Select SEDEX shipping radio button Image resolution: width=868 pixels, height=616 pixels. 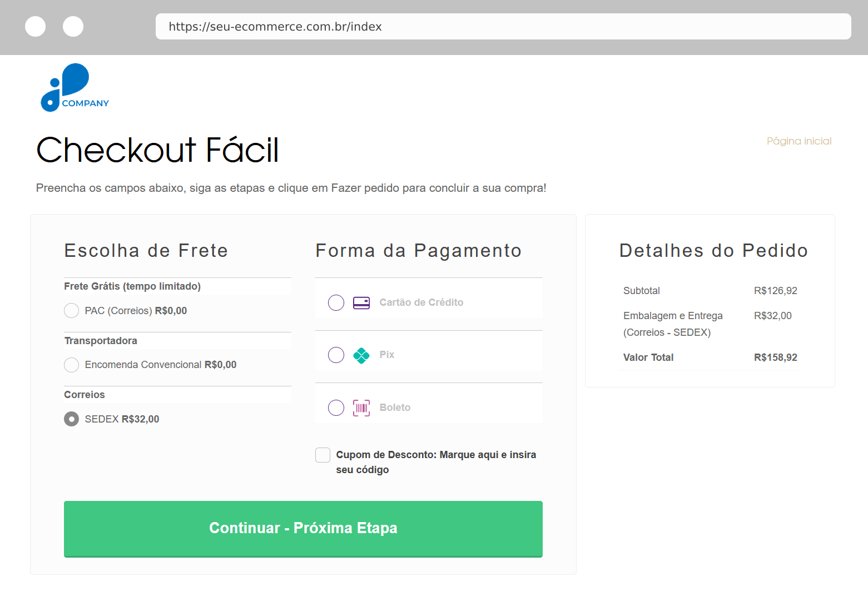click(x=72, y=419)
